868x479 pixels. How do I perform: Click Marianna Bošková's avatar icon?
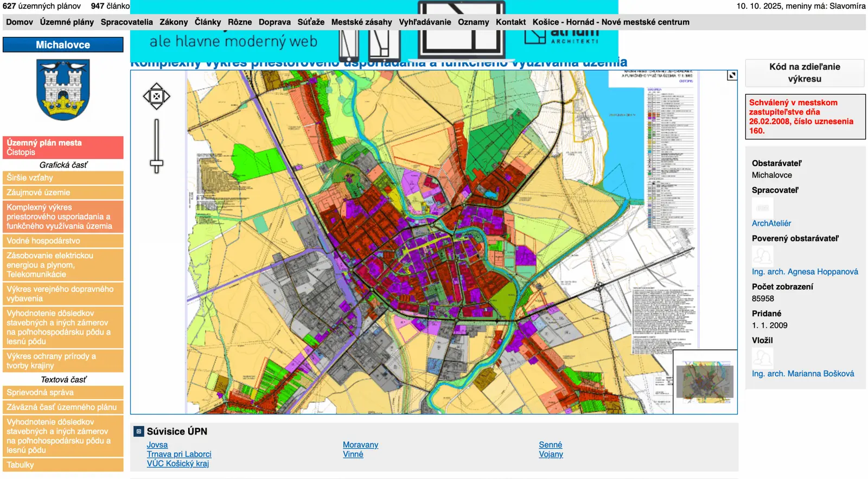click(x=763, y=357)
